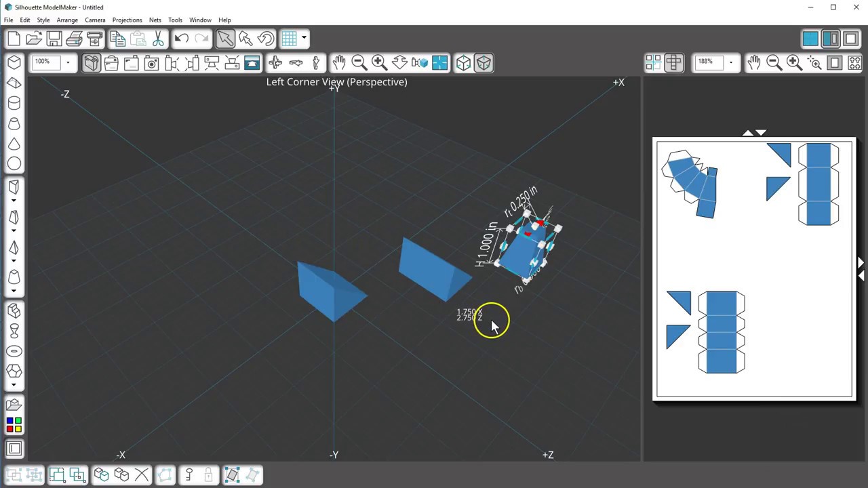Group shapes cube icon in bottom toolbar
The height and width of the screenshot is (488, 868).
click(101, 475)
